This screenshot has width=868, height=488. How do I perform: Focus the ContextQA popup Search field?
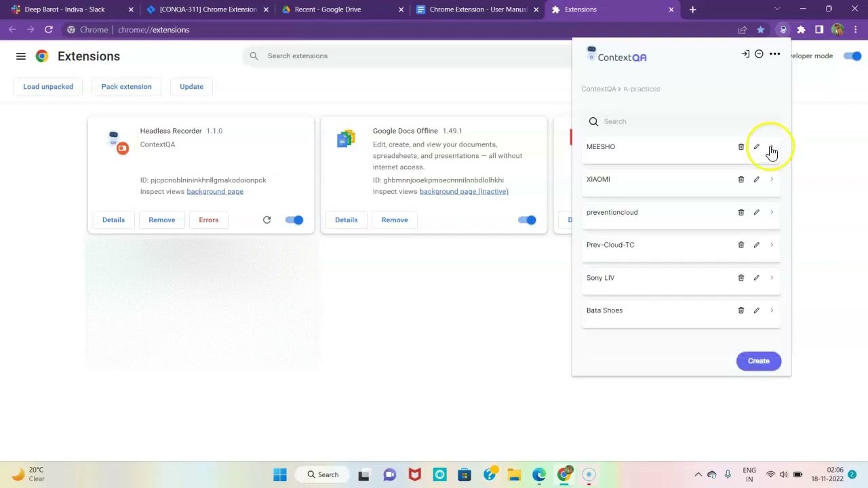(681, 121)
